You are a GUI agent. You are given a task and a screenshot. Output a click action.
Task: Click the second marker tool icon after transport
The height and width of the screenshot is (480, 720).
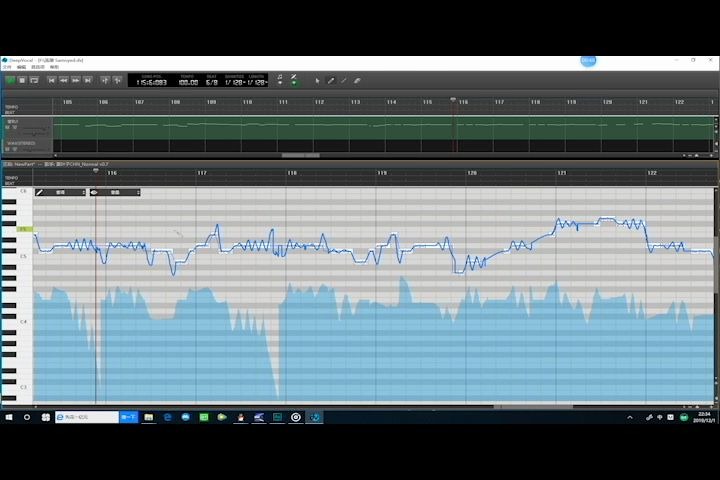point(118,80)
